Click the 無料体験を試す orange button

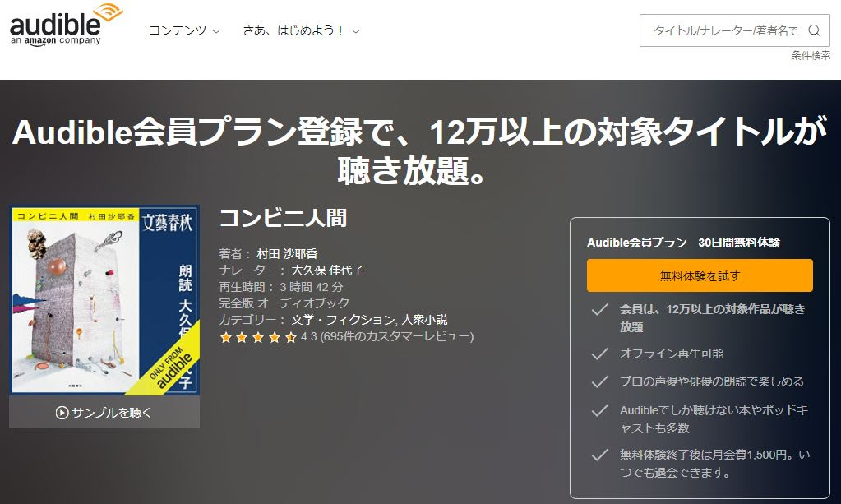[700, 275]
